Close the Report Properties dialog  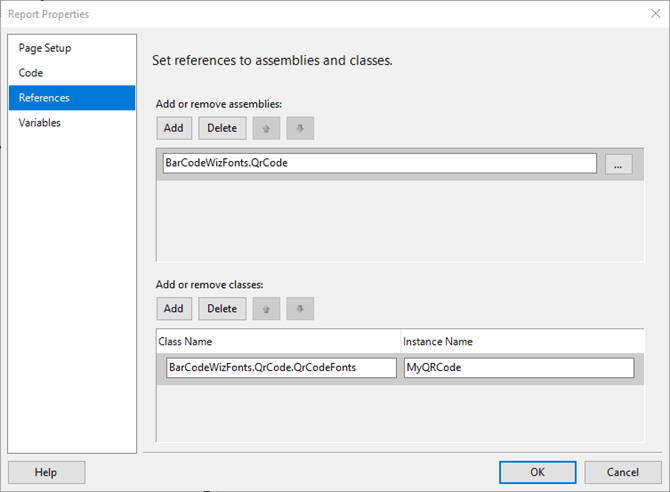pyautogui.click(x=655, y=14)
